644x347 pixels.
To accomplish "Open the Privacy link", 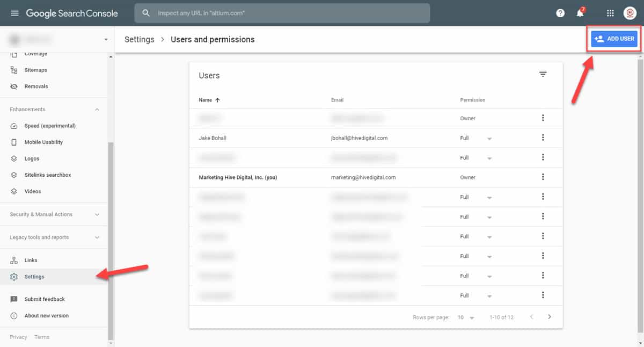I will [x=18, y=337].
